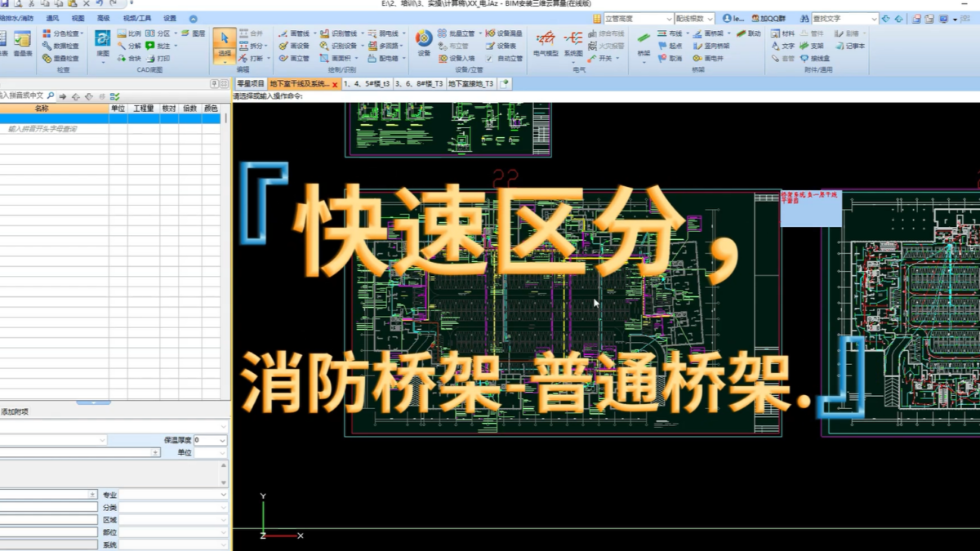980x551 pixels.
Task: Select 画立管 draw riser tool
Action: tap(295, 59)
